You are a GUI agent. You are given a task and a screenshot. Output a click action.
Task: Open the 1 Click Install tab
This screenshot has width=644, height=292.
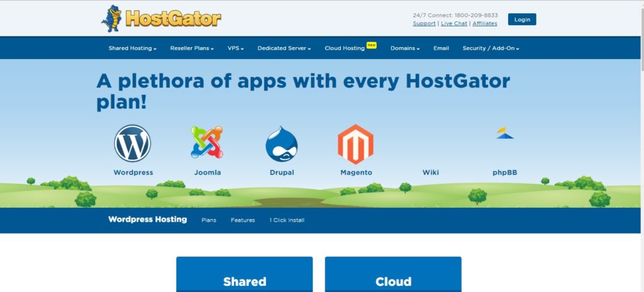pyautogui.click(x=287, y=220)
